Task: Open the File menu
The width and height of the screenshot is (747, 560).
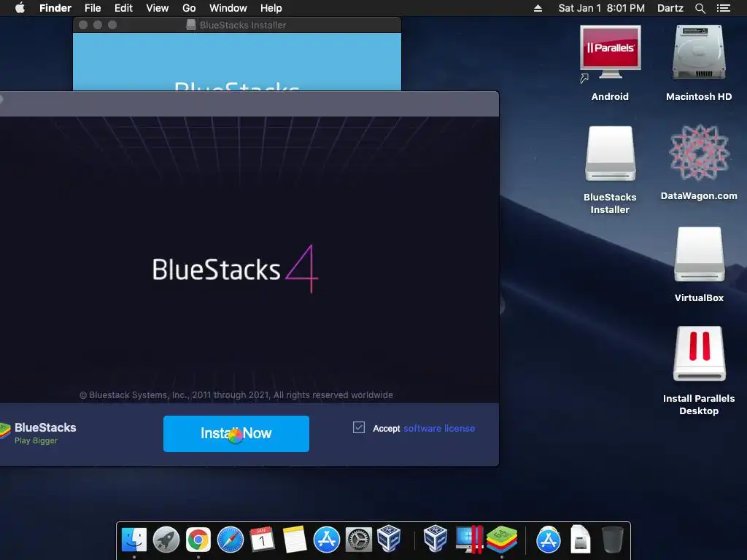Action: coord(93,8)
